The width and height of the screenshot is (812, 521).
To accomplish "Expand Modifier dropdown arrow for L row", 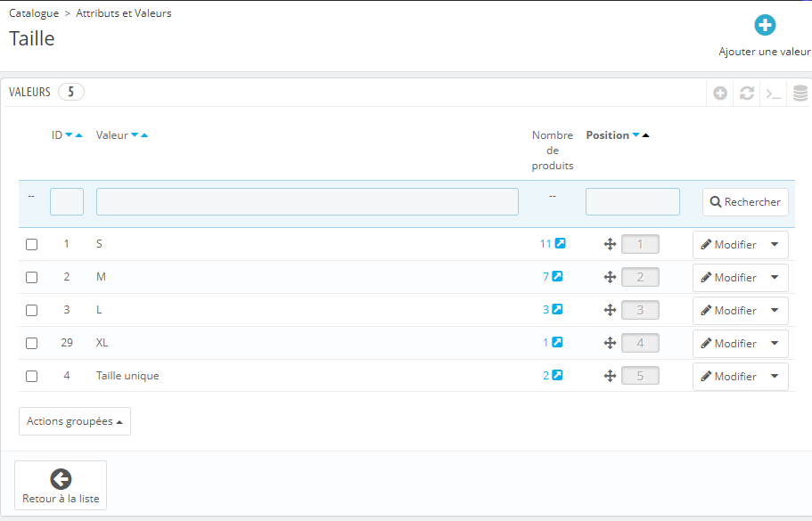I will 775,311.
